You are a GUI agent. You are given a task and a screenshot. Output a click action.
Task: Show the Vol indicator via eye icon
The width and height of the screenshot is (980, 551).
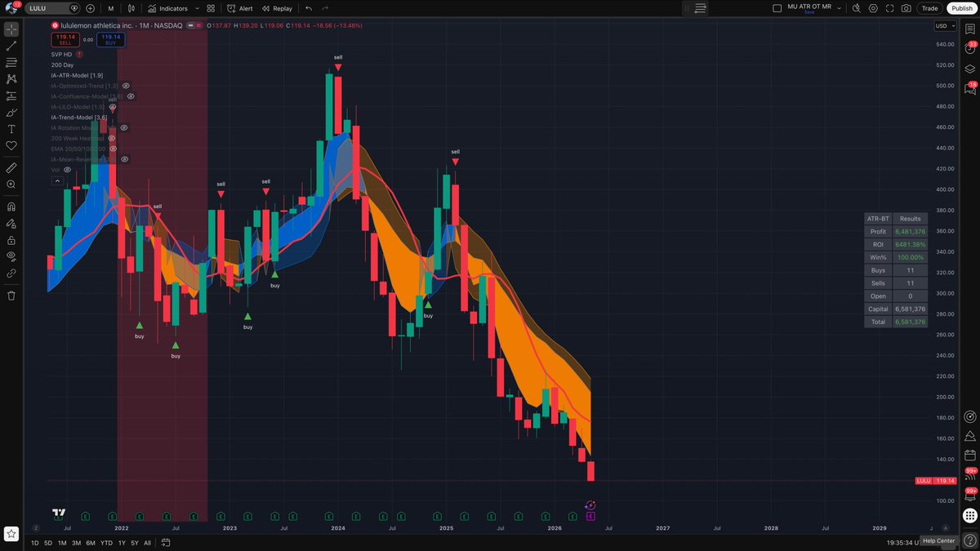coord(68,170)
